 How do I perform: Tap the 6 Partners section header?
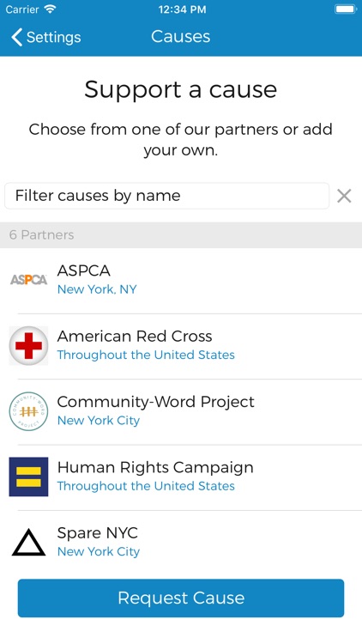coord(181,235)
